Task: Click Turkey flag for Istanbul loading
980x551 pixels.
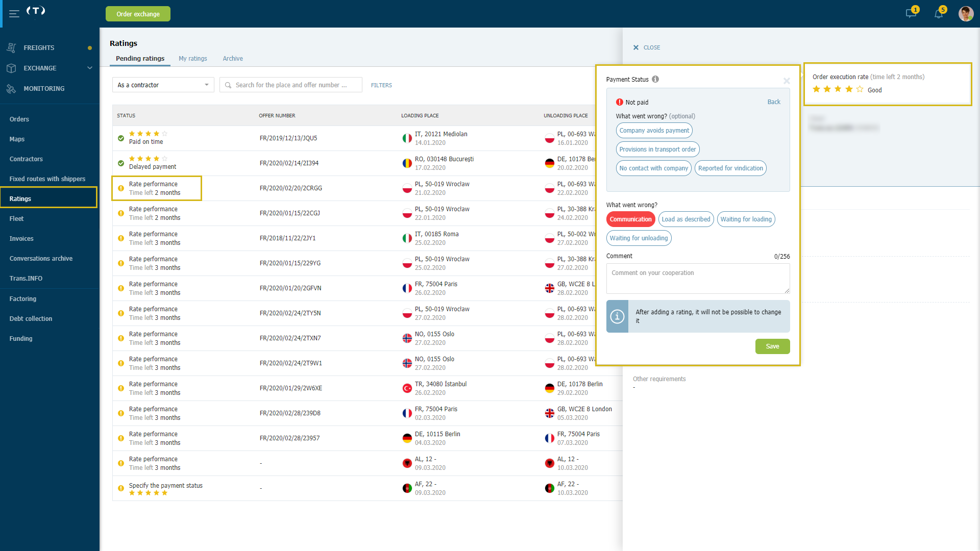Action: (x=407, y=388)
